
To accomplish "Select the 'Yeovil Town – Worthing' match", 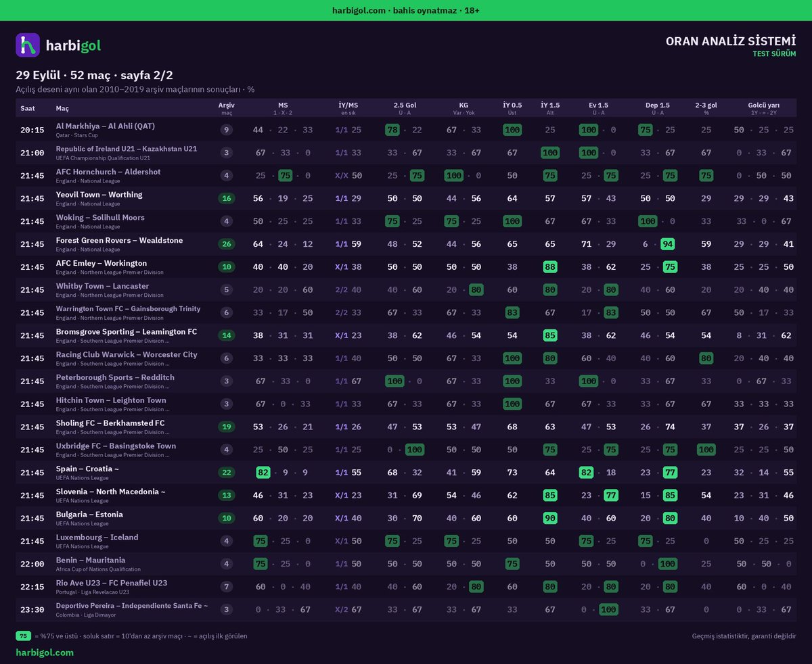I will pos(99,195).
